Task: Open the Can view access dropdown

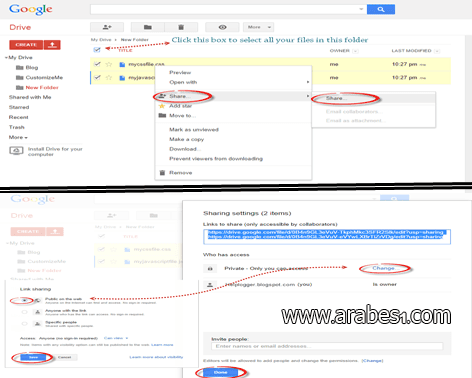Action: [x=116, y=338]
